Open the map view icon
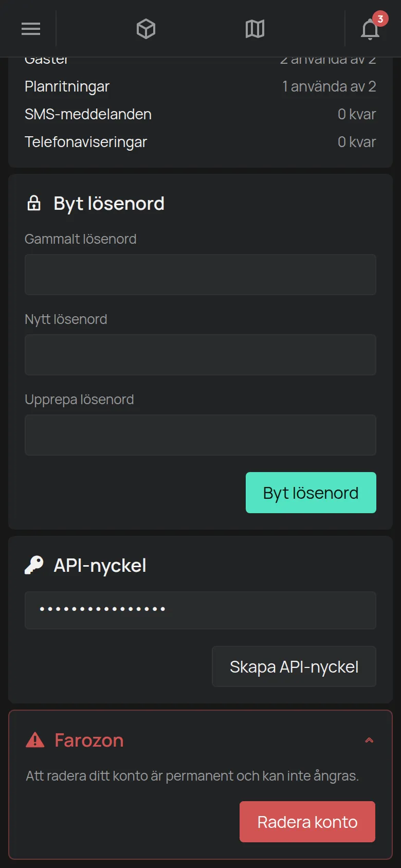Image resolution: width=401 pixels, height=868 pixels. coord(255,29)
